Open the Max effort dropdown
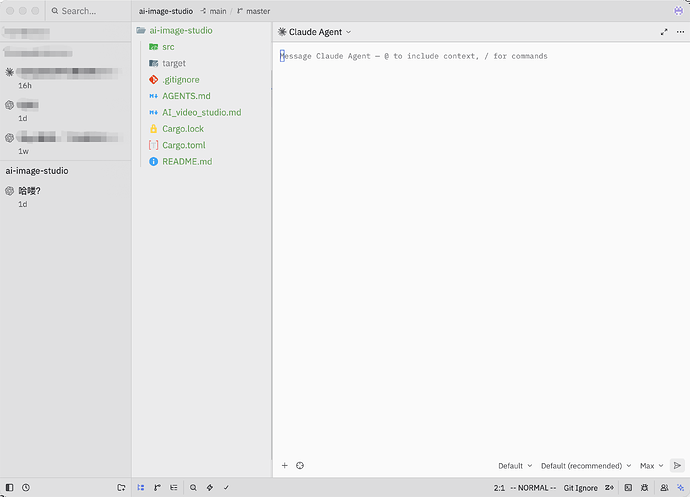Screen dimensions: 690x497 point(652,466)
